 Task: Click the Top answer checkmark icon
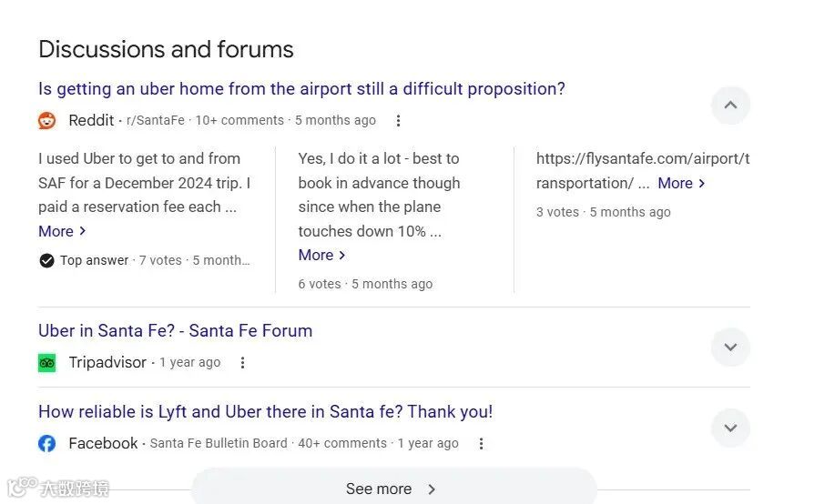pos(46,261)
